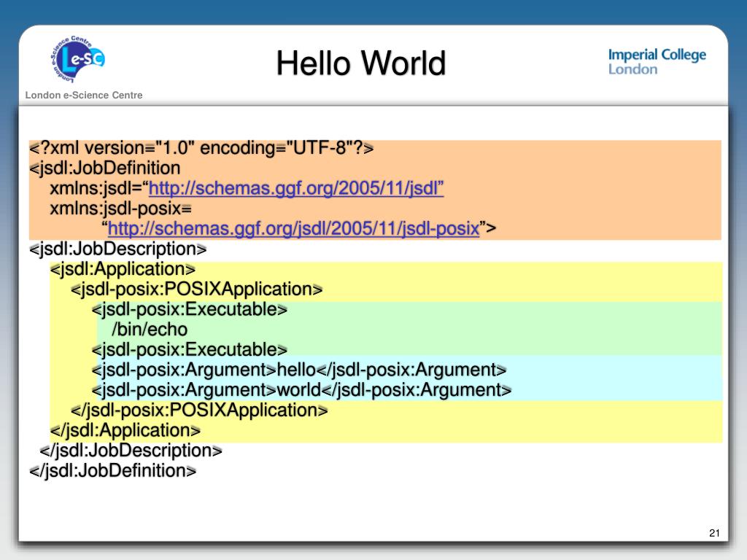The width and height of the screenshot is (747, 560).
Task: Click the slide number 21
Action: [x=715, y=533]
